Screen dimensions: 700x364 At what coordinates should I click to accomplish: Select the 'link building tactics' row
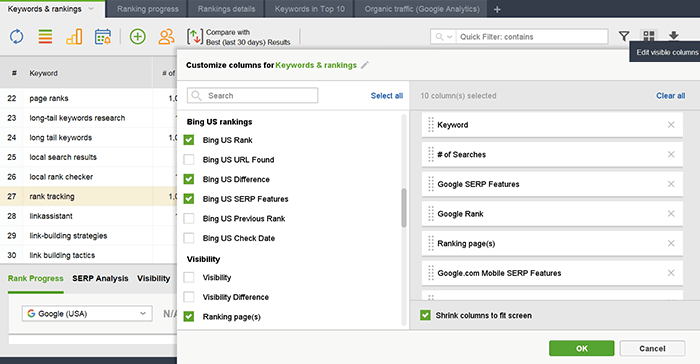88,255
